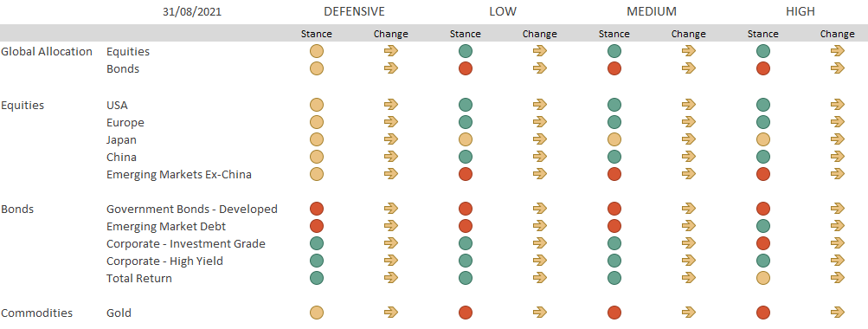The width and height of the screenshot is (868, 329).
Task: Click the Medium Japan yellow stance circle
Action: pos(614,139)
